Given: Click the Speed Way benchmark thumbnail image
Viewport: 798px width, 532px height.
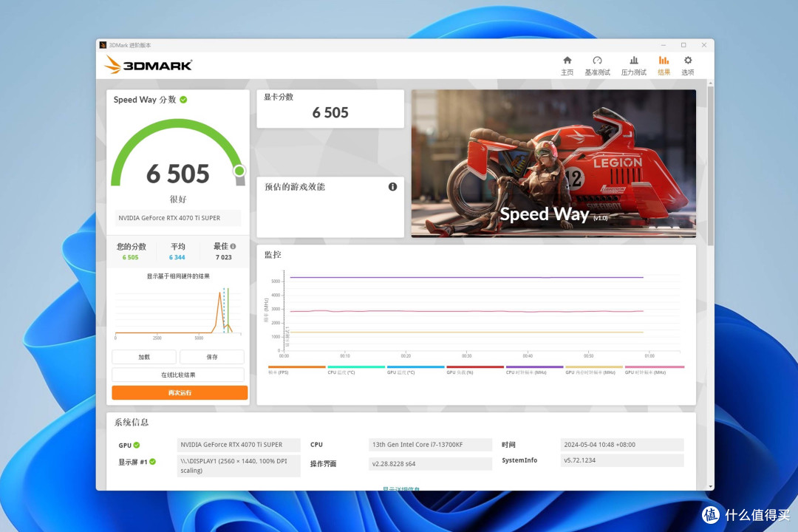Looking at the screenshot, I should (x=553, y=163).
